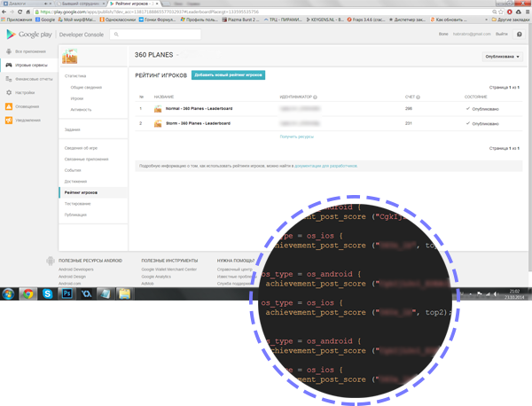Open Активность under statistics
Viewport: 532px width, 406px height.
81,110
